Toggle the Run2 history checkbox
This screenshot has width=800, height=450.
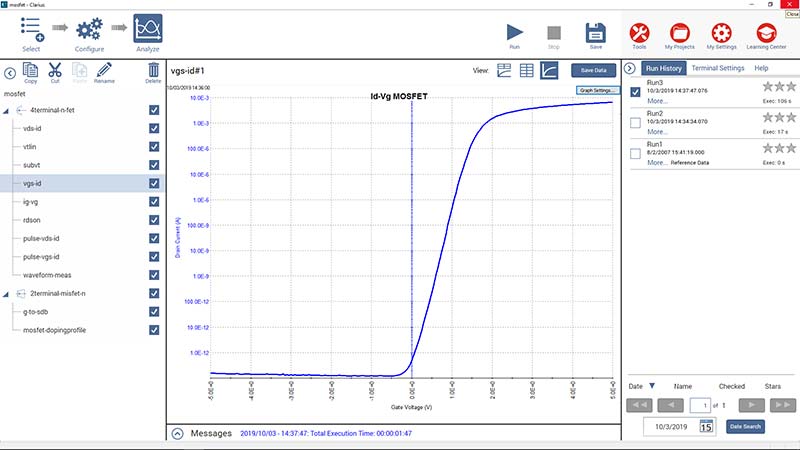[x=635, y=121]
